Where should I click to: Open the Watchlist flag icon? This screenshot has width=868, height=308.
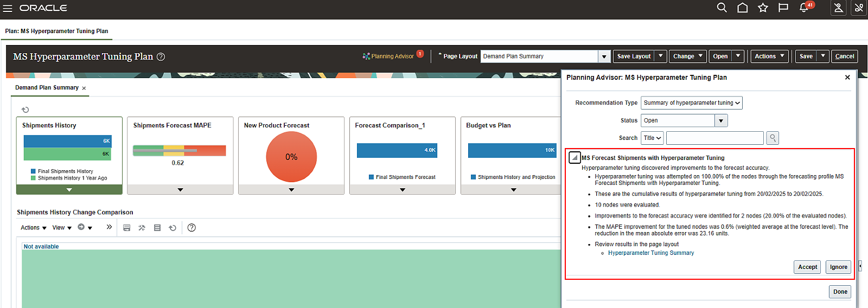783,8
